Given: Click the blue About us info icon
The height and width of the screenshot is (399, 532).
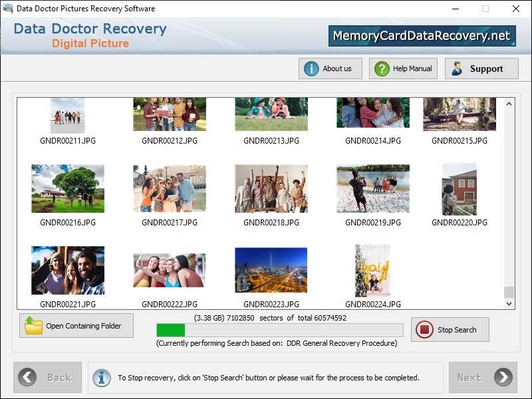Looking at the screenshot, I should coord(310,68).
